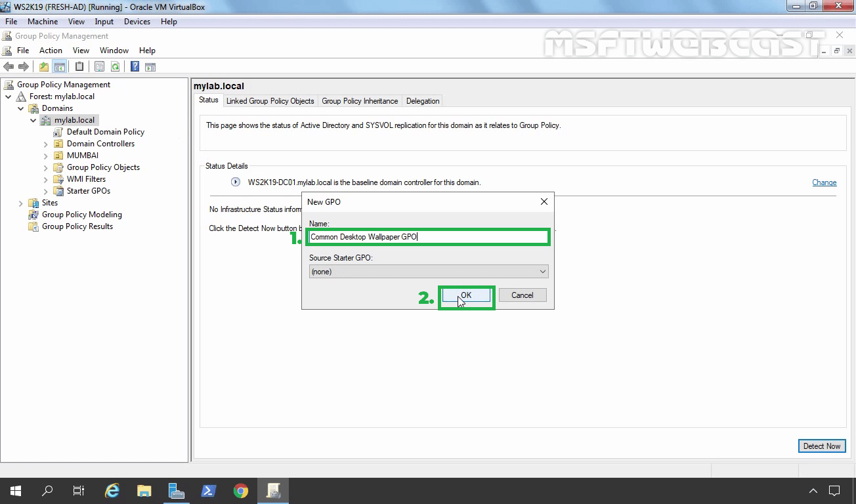The image size is (856, 504).
Task: Launch Google Chrome from the taskbar
Action: coord(240,490)
